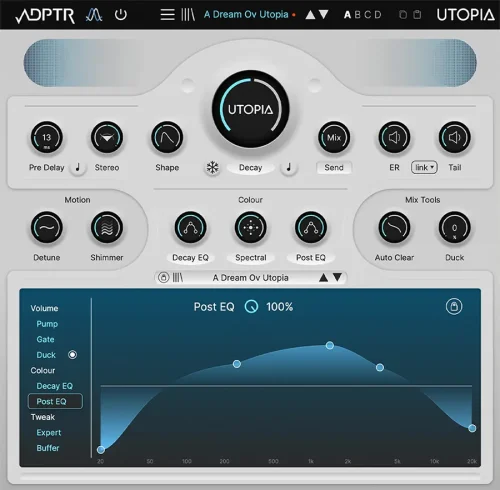Select Post EQ page in sidebar
This screenshot has height=490, width=500.
coord(55,401)
